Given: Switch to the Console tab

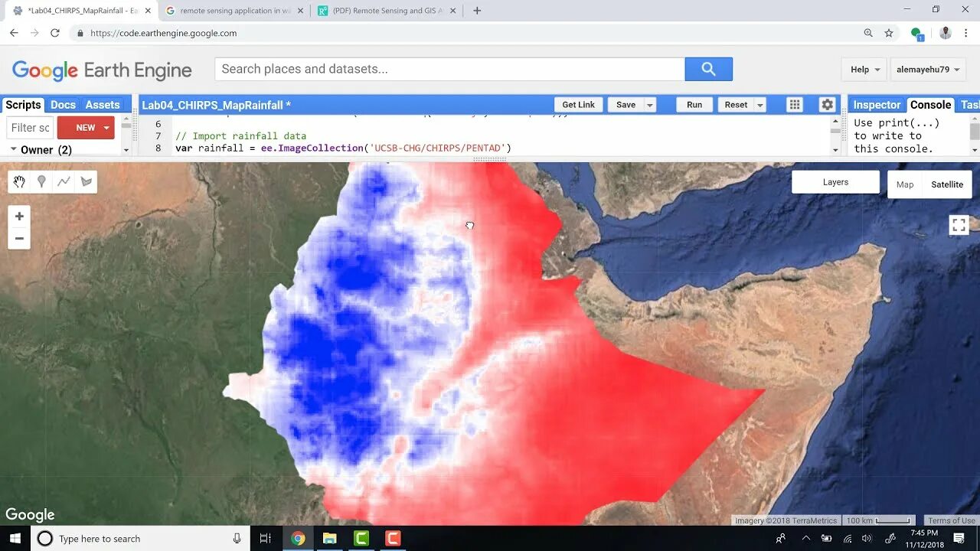Looking at the screenshot, I should click(930, 105).
